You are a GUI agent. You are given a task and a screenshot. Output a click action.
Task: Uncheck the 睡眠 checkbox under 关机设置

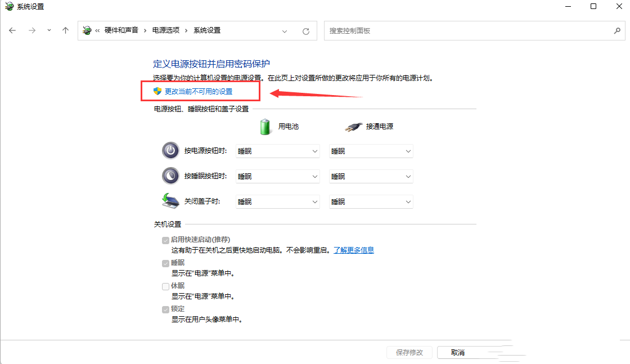pyautogui.click(x=165, y=262)
